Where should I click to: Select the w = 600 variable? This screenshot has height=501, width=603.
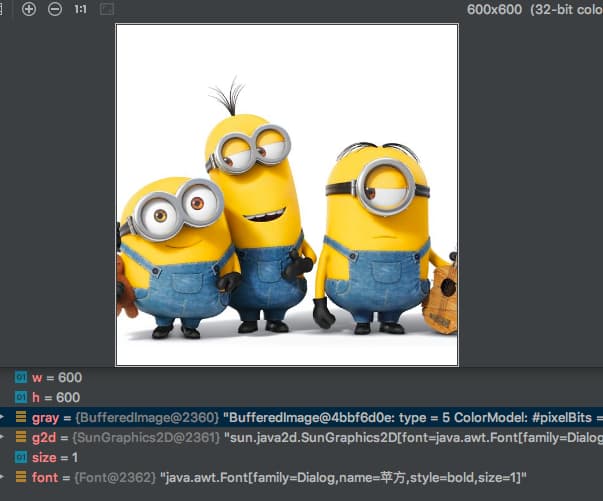click(57, 378)
